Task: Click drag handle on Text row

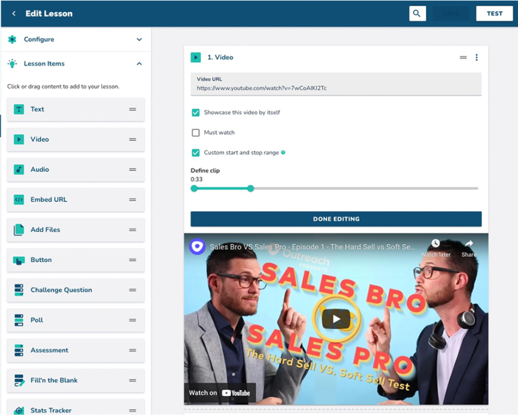Action: 133,109
